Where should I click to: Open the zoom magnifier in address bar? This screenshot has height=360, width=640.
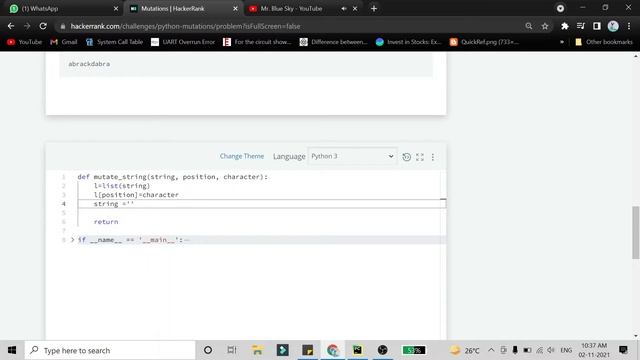click(529, 26)
